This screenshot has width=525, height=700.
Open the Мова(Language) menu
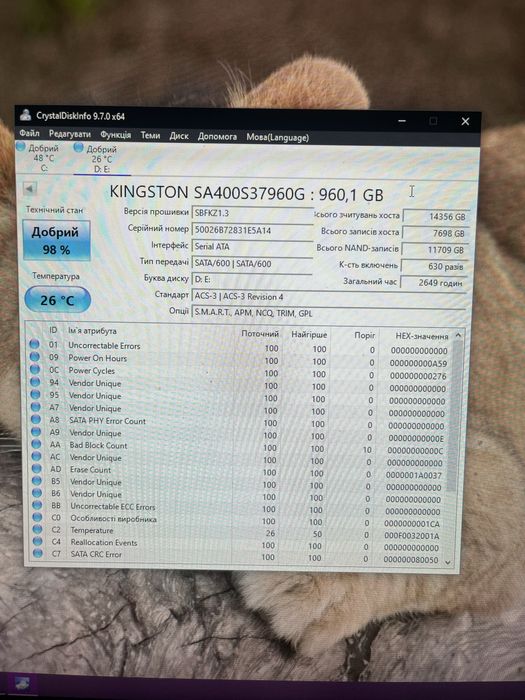277,138
